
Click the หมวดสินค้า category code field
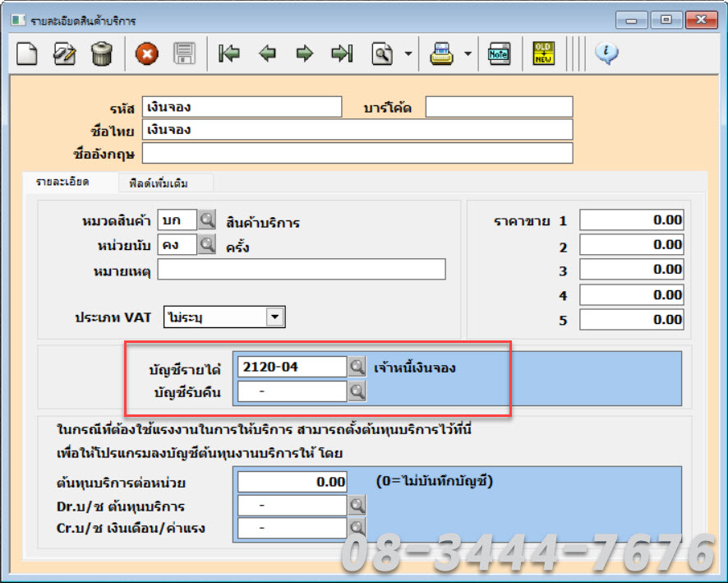(177, 220)
